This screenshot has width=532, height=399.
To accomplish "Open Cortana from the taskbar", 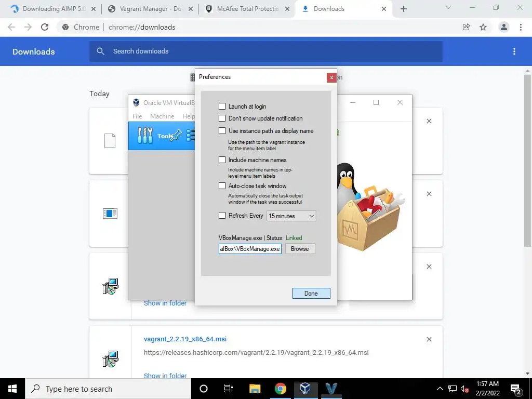I will (204, 389).
